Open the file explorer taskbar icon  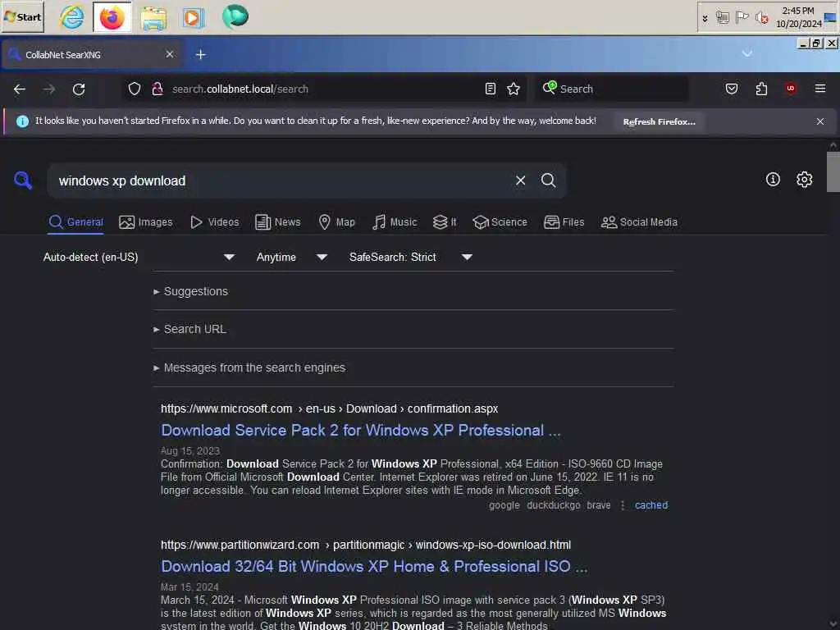(x=153, y=17)
